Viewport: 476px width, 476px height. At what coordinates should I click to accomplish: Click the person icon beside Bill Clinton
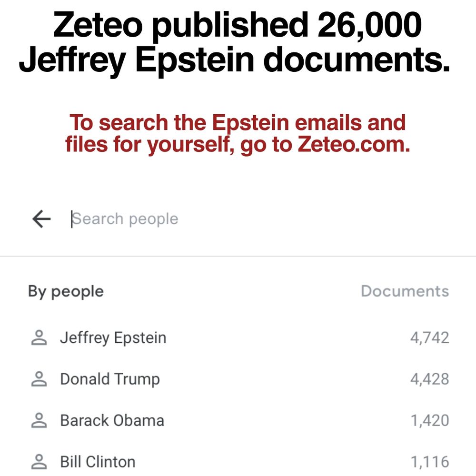click(39, 462)
